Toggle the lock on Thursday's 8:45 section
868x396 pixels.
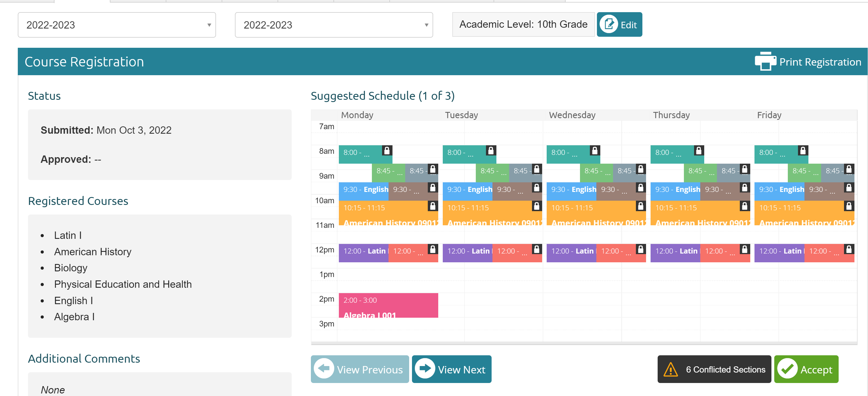[745, 169]
